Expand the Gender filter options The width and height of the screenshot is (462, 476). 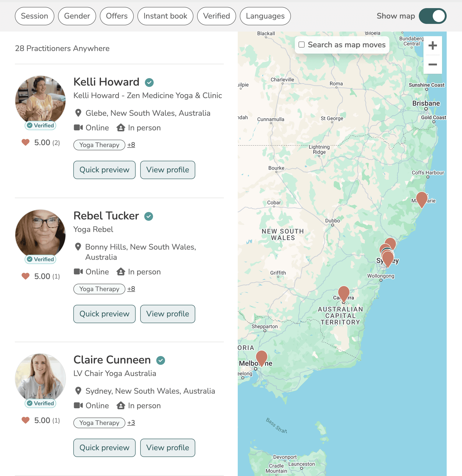[x=77, y=16]
